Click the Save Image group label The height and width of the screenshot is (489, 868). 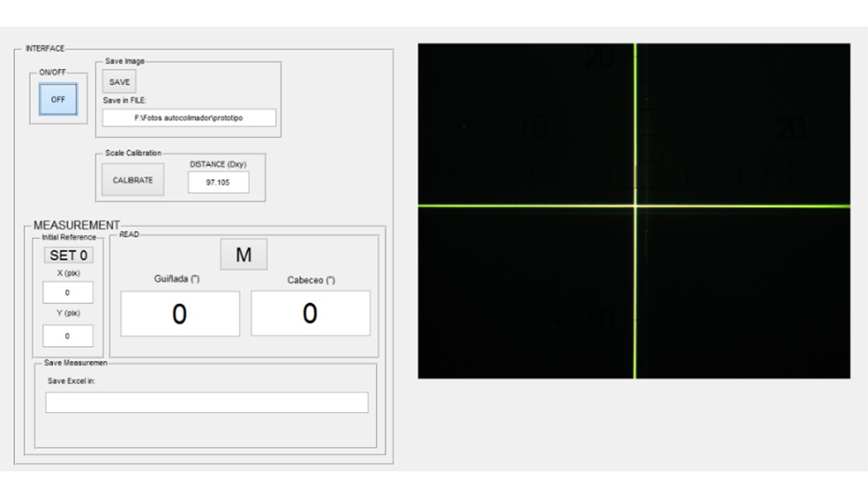click(x=125, y=61)
